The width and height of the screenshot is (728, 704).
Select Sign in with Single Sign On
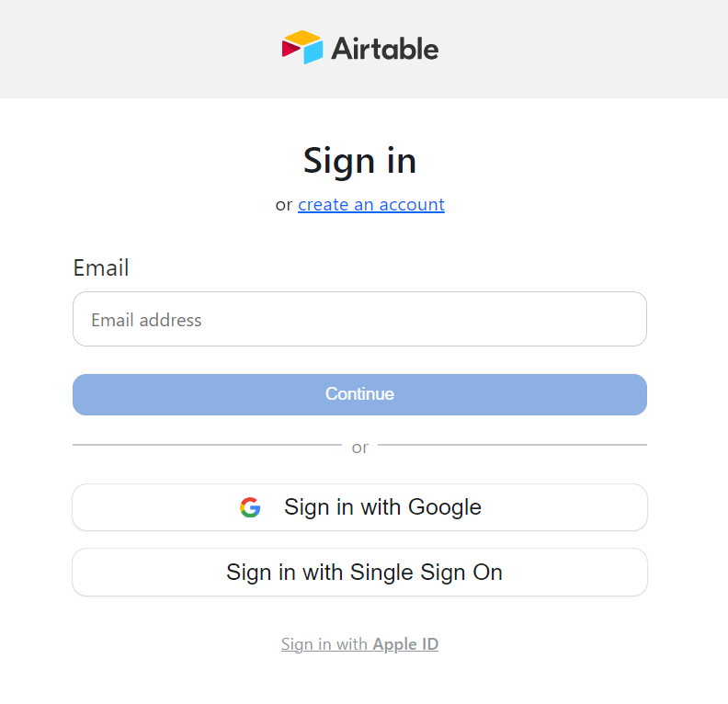[359, 573]
